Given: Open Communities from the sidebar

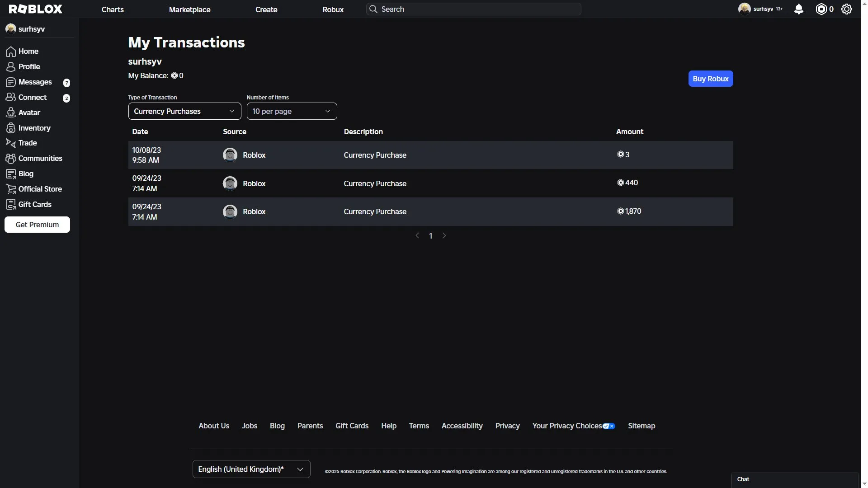Looking at the screenshot, I should 40,158.
